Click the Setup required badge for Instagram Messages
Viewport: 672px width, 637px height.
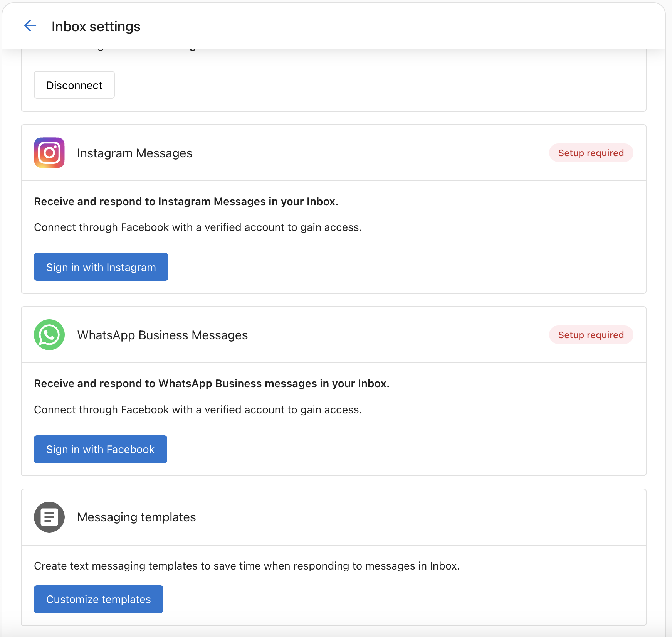pos(591,153)
